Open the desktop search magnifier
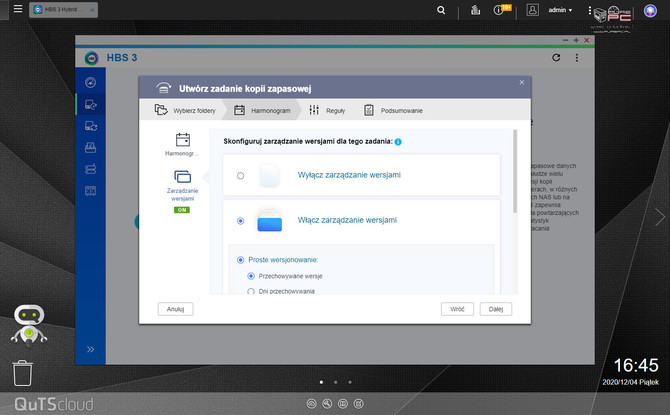Screen dimensions: 670x415 [441, 10]
